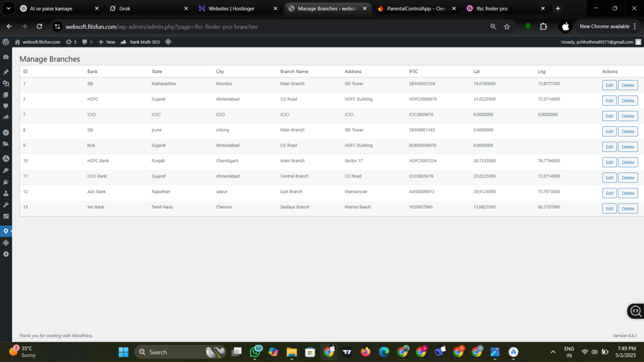
Task: Open Users icon in WordPress sidebar
Action: [6, 193]
